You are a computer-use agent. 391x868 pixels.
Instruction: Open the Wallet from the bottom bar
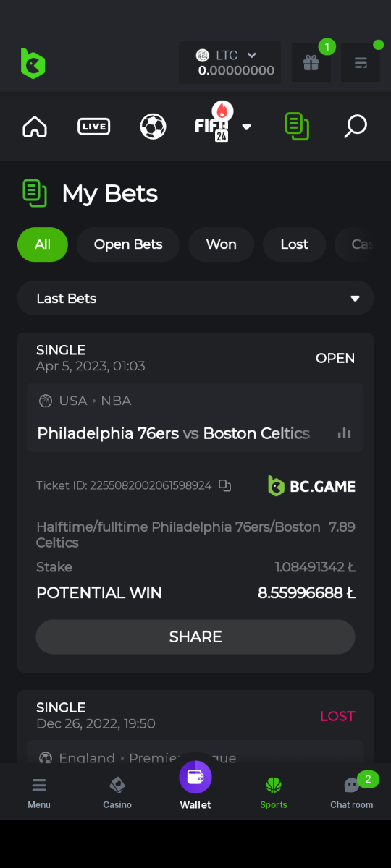195,786
